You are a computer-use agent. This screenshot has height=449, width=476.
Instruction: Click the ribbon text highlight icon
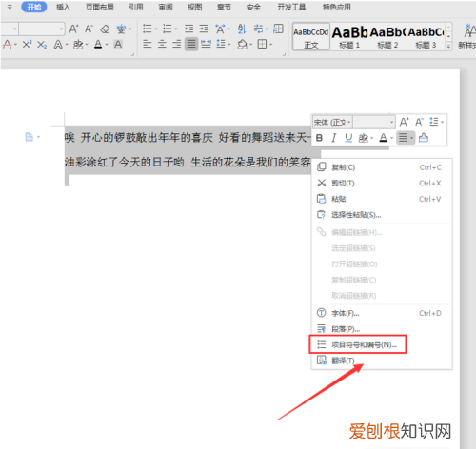coord(78,45)
